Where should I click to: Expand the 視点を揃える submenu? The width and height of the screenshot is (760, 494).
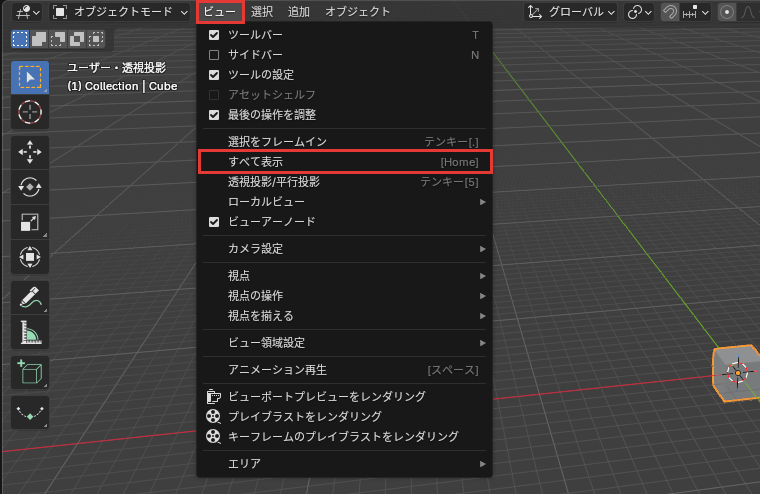click(x=345, y=316)
